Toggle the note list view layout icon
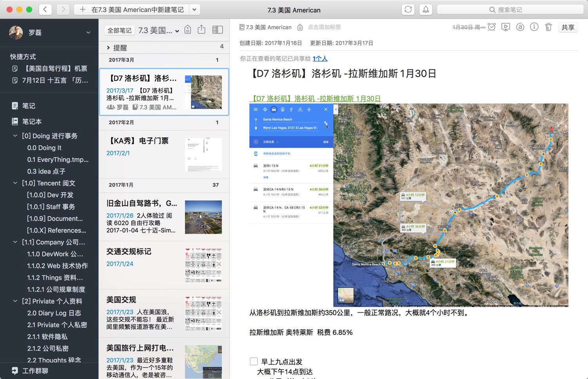Screen dimensions: 588x379 point(217,30)
